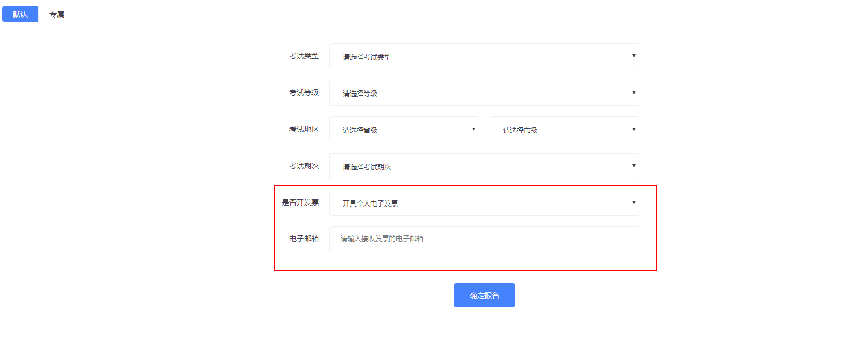The width and height of the screenshot is (868, 340).
Task: Click the arrow icon in 考试类型 field
Action: tap(633, 56)
